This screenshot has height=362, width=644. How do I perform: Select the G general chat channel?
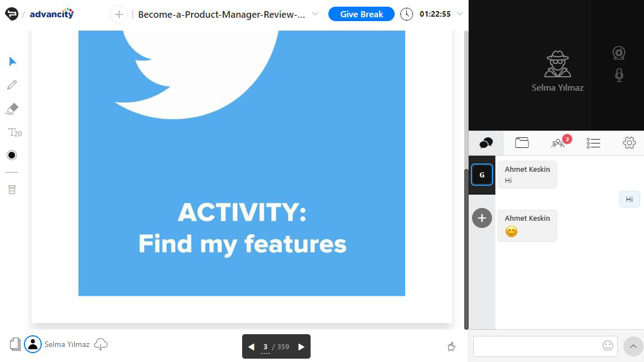[x=482, y=175]
